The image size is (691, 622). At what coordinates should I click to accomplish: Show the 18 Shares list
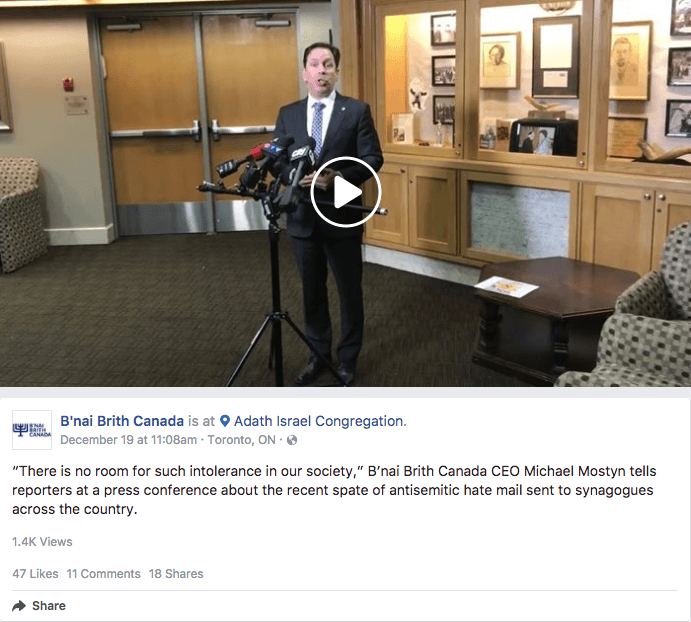coord(176,574)
